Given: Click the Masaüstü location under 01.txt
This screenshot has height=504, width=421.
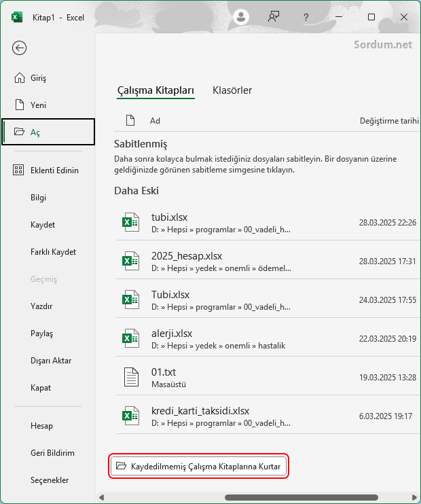Looking at the screenshot, I should 168,384.
